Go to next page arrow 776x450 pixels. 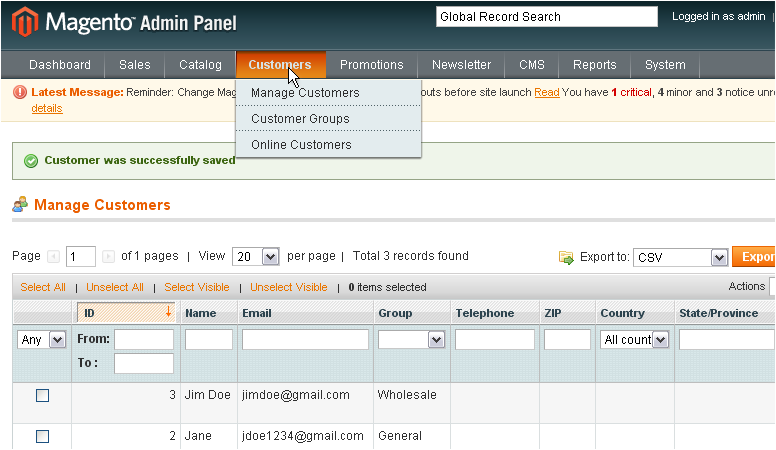click(108, 256)
